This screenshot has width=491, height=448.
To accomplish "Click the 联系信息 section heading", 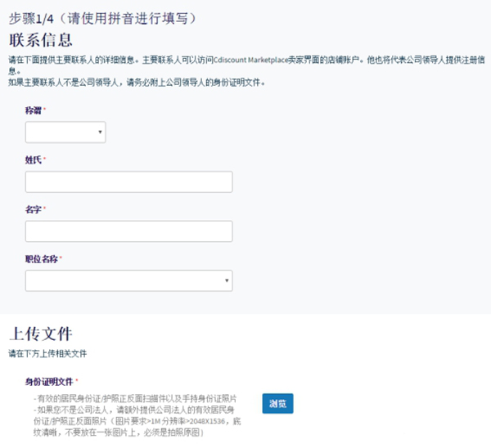I will click(x=41, y=39).
